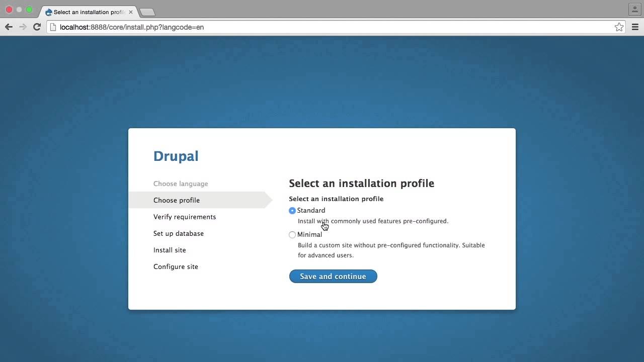Image resolution: width=644 pixels, height=362 pixels.
Task: Click the 'Build a custom site' description text
Action: pos(391,250)
